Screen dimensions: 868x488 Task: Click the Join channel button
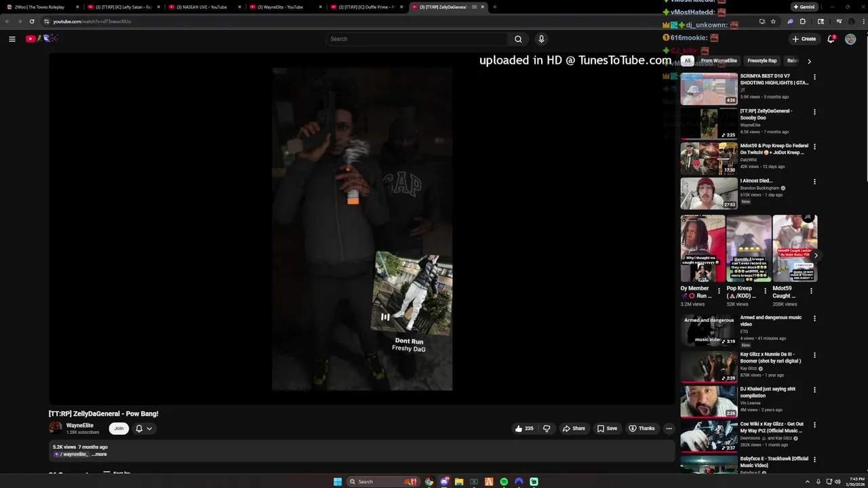(x=119, y=428)
